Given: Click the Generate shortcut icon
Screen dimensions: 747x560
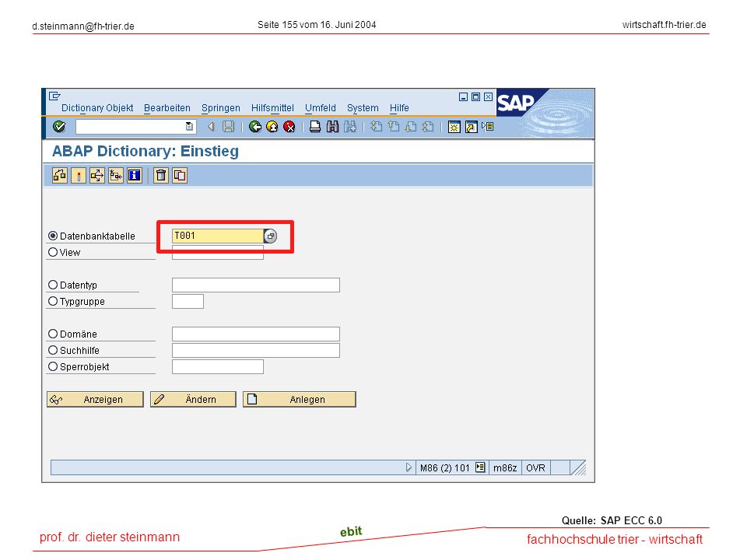Looking at the screenshot, I should click(472, 127).
